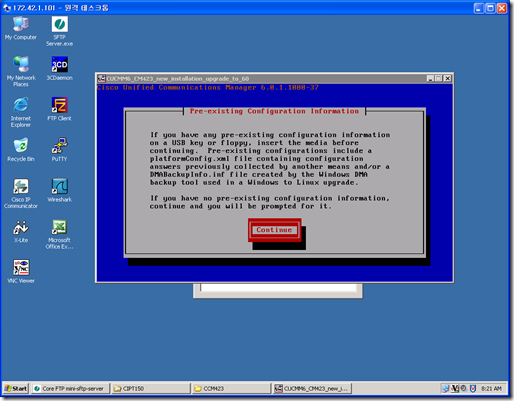This screenshot has width=514, height=401.
Task: Open X-Lite softphone icon
Action: (21, 231)
